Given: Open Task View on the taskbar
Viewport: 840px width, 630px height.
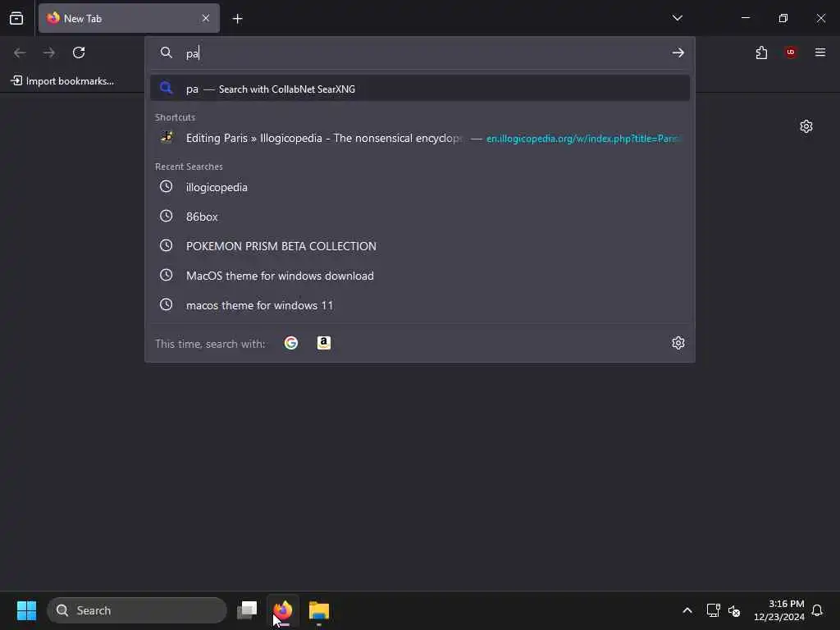Looking at the screenshot, I should (247, 610).
